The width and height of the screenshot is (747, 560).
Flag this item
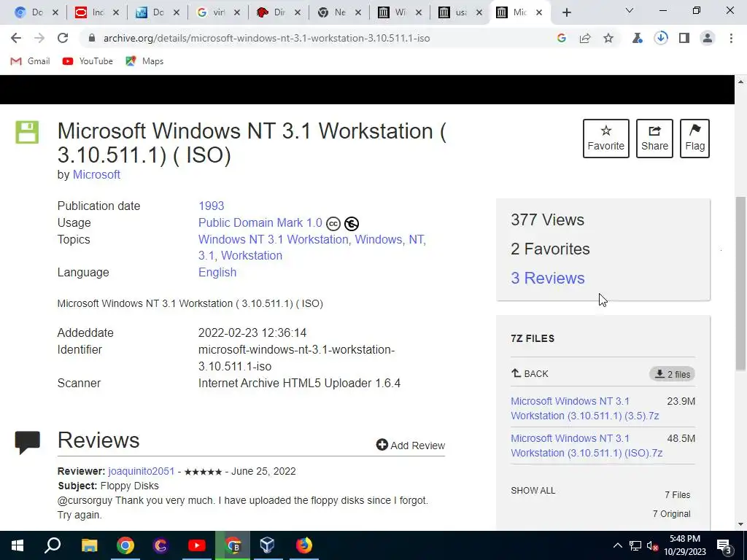(x=694, y=138)
